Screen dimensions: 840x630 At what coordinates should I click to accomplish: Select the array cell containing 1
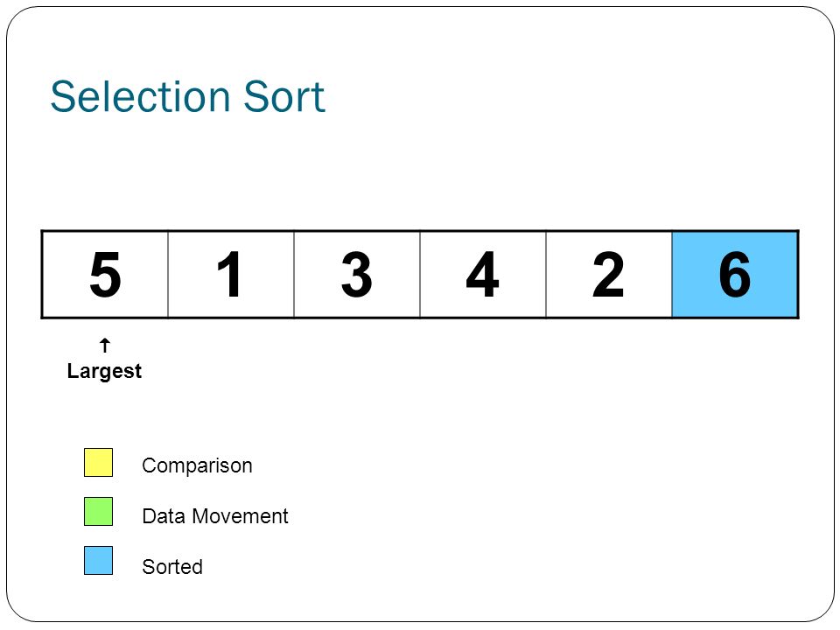pyautogui.click(x=231, y=274)
